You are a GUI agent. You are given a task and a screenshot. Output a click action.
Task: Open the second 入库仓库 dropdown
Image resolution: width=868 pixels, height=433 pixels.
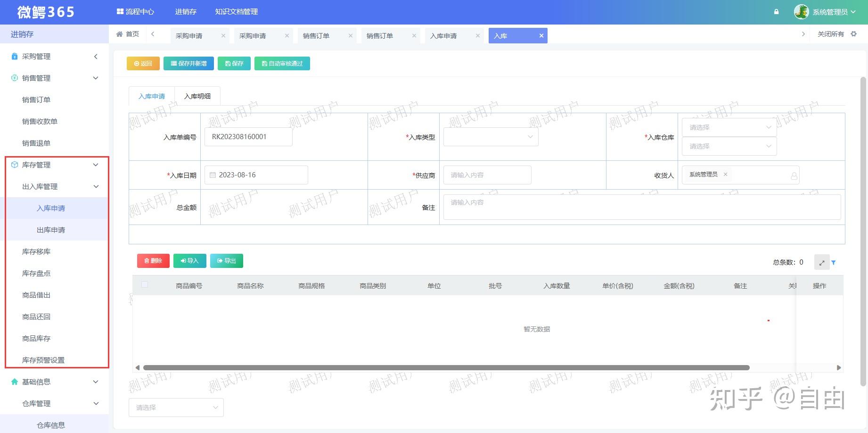click(x=729, y=146)
